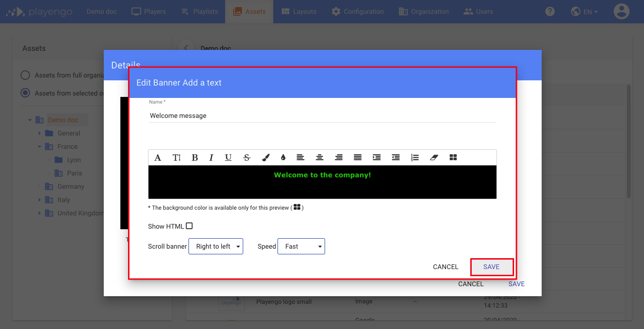Open the font size tool
Screen dimensions: 644x329
coord(177,157)
